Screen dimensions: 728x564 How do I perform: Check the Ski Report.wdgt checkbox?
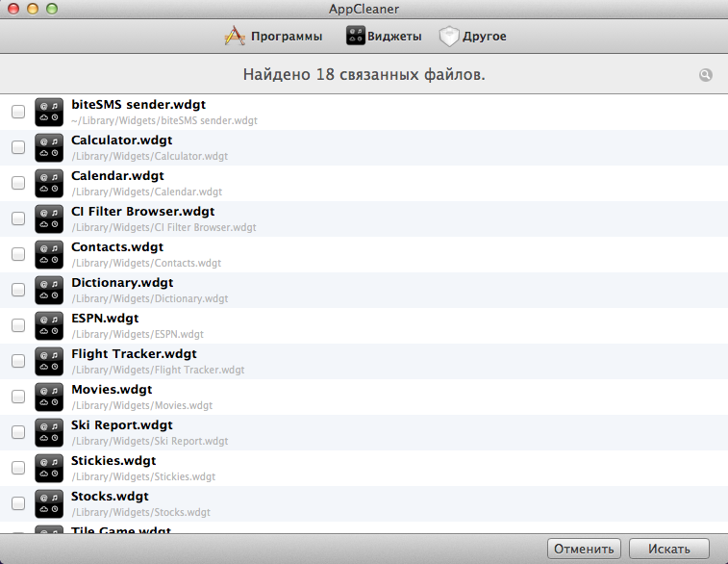[x=18, y=432]
